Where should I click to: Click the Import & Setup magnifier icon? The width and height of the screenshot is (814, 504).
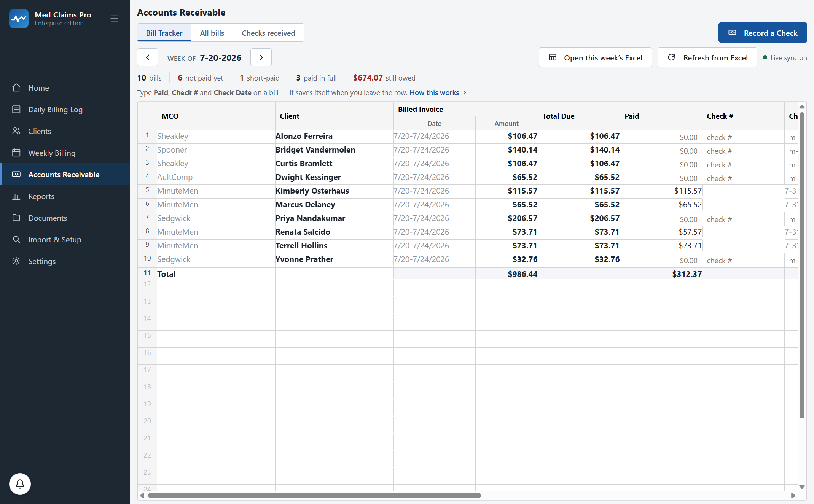[16, 239]
